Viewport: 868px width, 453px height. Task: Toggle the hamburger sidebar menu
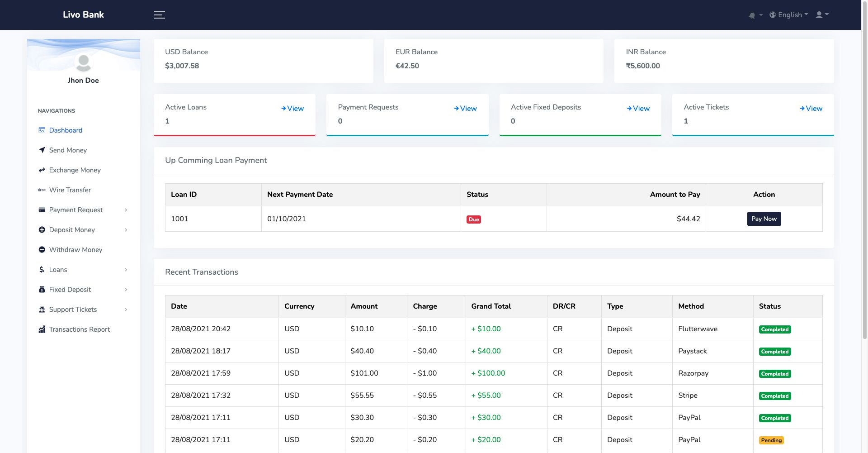coord(159,15)
